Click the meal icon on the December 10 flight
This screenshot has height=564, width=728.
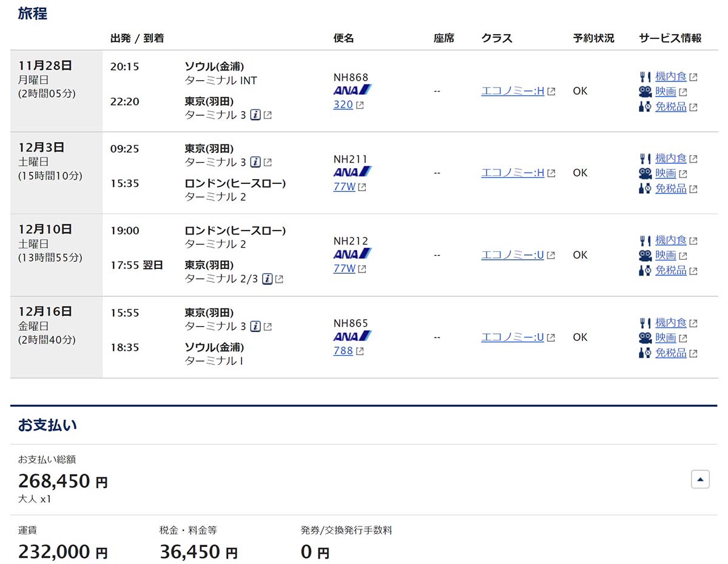[x=645, y=240]
